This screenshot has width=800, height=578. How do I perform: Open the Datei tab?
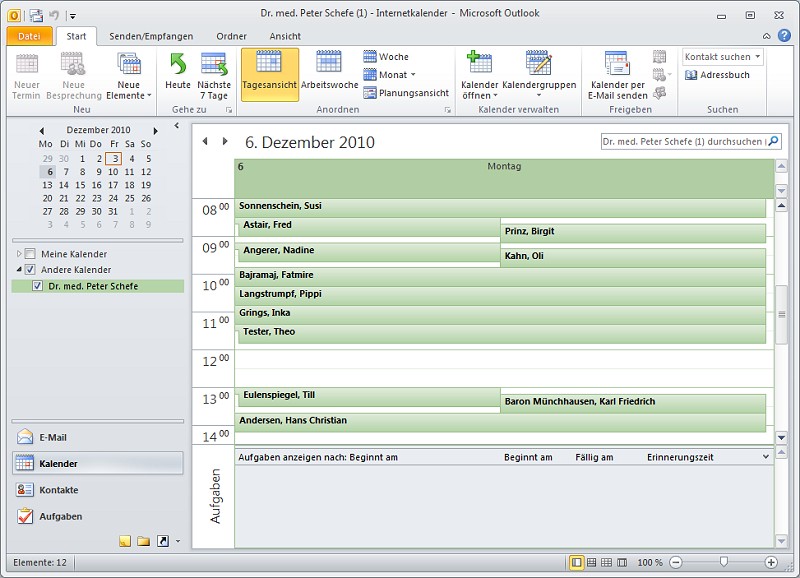[x=29, y=36]
